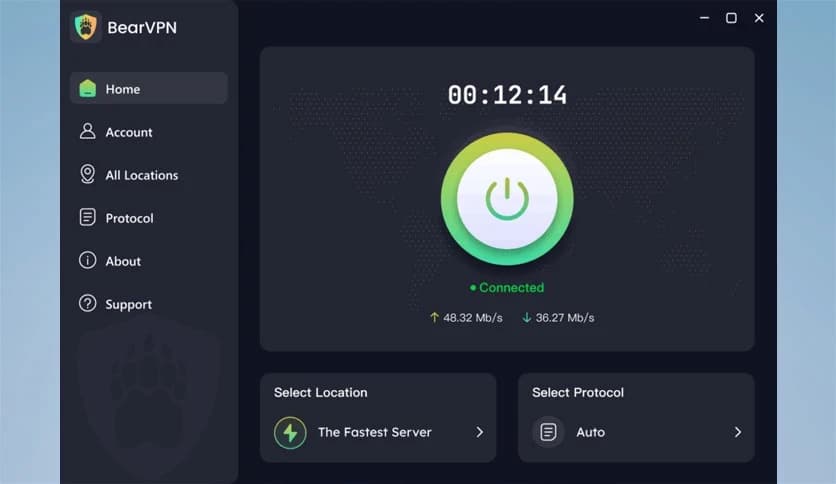Click the Support question mark icon
This screenshot has height=484, width=836.
coord(87,303)
